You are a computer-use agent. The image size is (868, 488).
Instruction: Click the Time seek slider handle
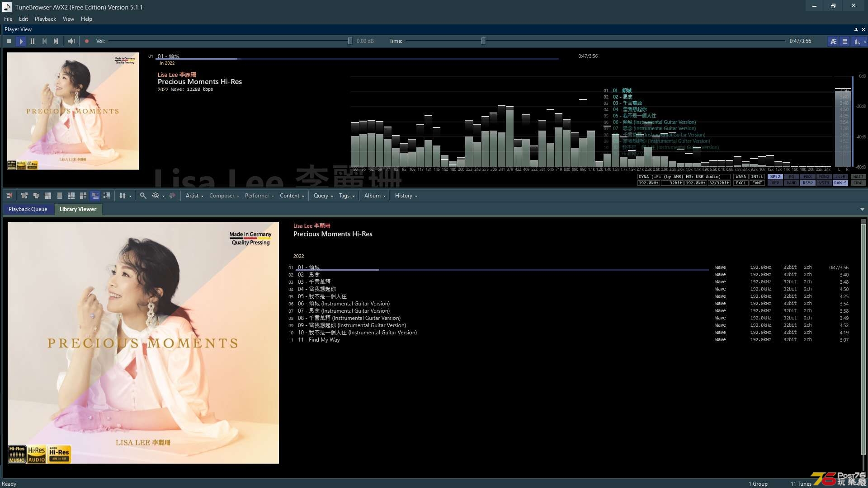coord(483,41)
